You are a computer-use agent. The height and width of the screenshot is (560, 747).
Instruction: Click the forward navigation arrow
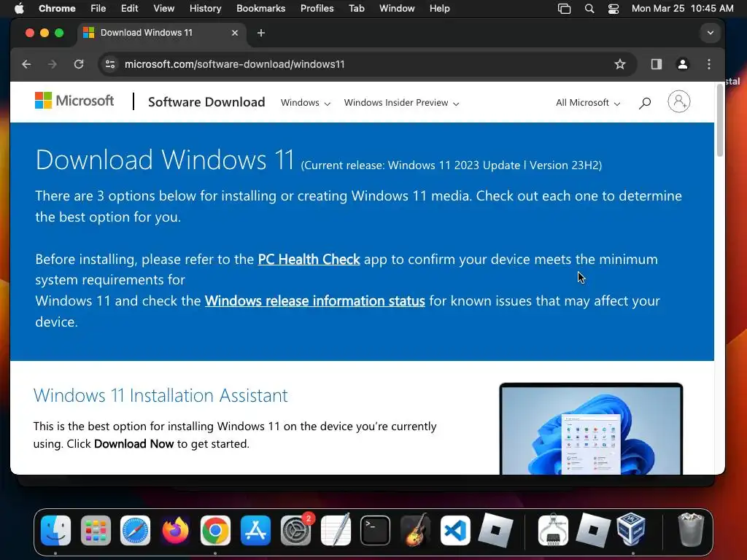(x=53, y=64)
